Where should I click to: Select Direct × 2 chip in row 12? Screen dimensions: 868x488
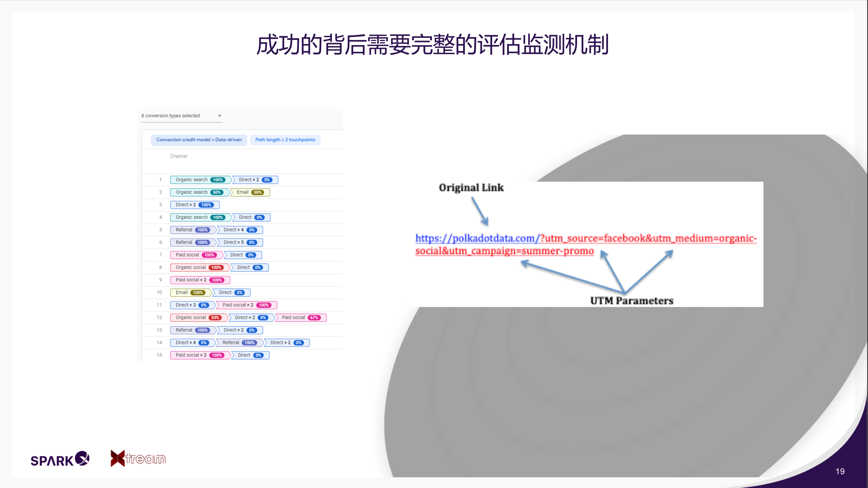coord(252,318)
